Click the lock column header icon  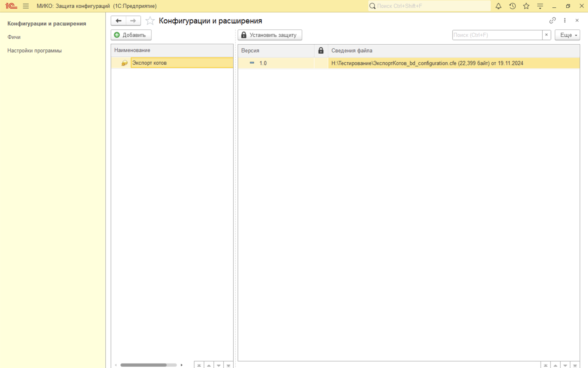[321, 50]
